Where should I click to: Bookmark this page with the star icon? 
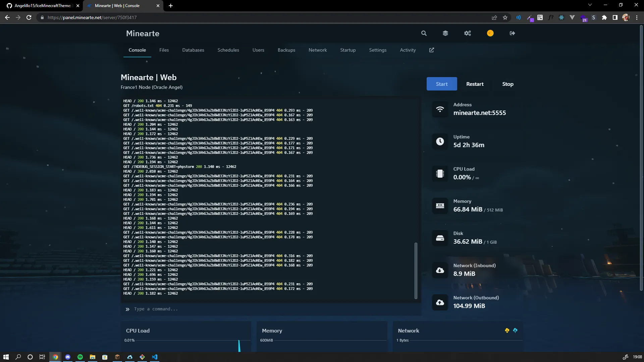coord(505,17)
